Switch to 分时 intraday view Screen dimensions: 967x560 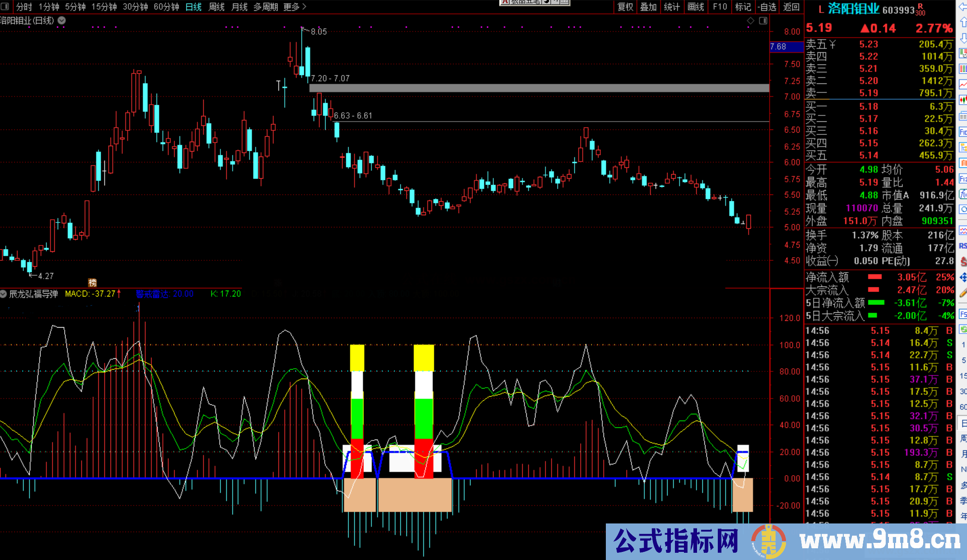[23, 7]
